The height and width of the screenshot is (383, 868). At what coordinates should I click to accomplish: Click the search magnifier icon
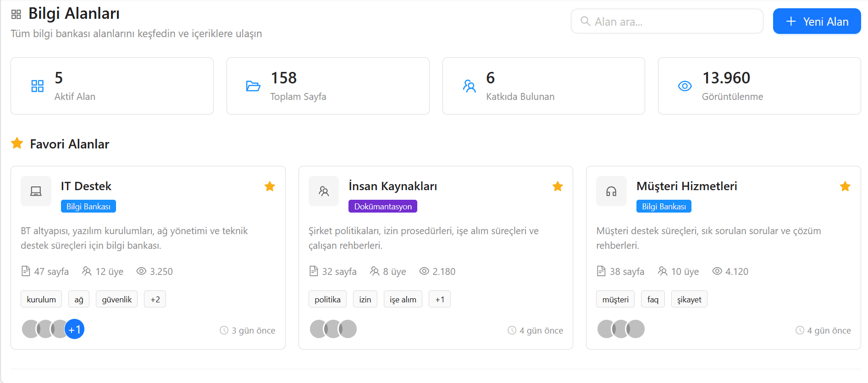click(x=585, y=21)
